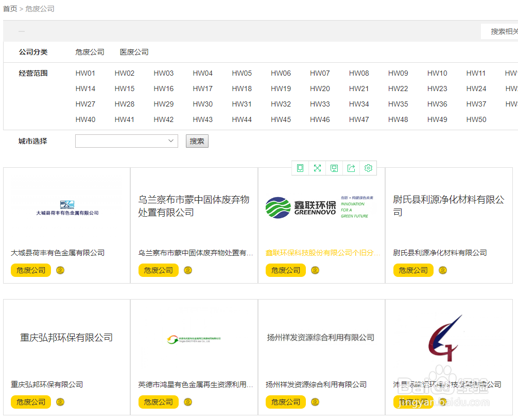Click 危废公司 tag on 鑫联环保 card
The height and width of the screenshot is (420, 518).
point(286,270)
